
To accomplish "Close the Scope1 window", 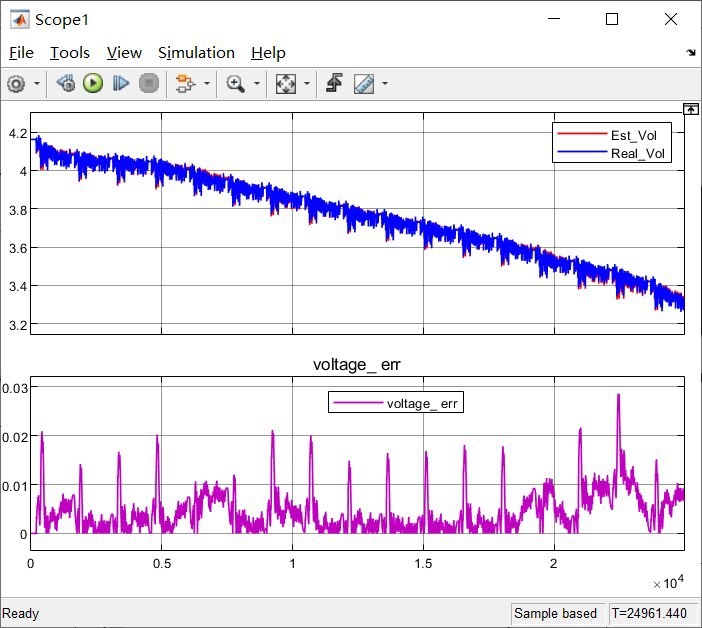I will 671,19.
